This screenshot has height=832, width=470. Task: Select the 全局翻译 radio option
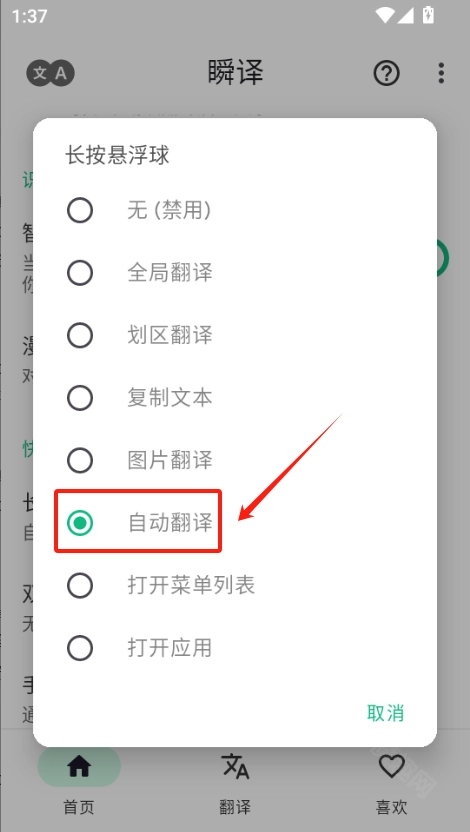pos(235,273)
